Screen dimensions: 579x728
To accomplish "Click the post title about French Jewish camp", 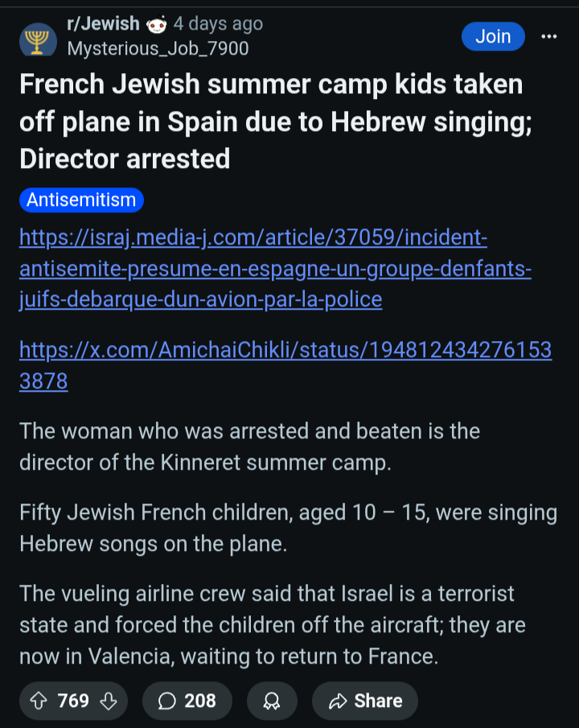I will click(276, 121).
